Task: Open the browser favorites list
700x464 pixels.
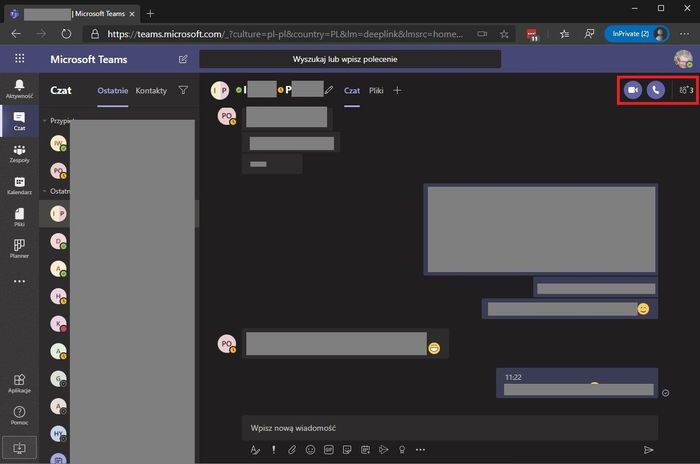Action: pyautogui.click(x=564, y=34)
